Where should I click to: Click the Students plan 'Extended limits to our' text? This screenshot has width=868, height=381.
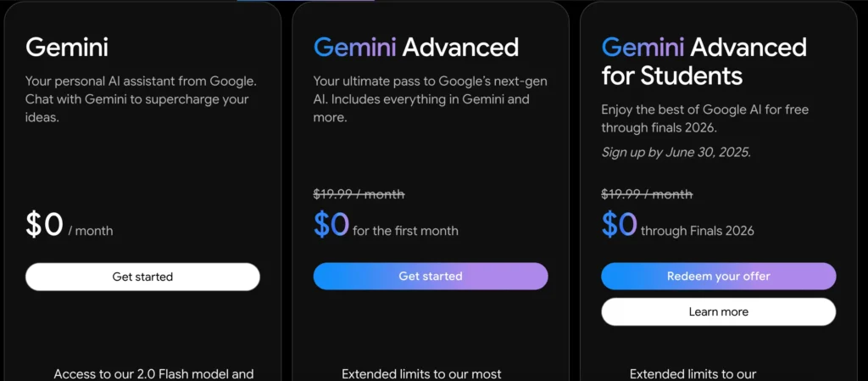693,374
